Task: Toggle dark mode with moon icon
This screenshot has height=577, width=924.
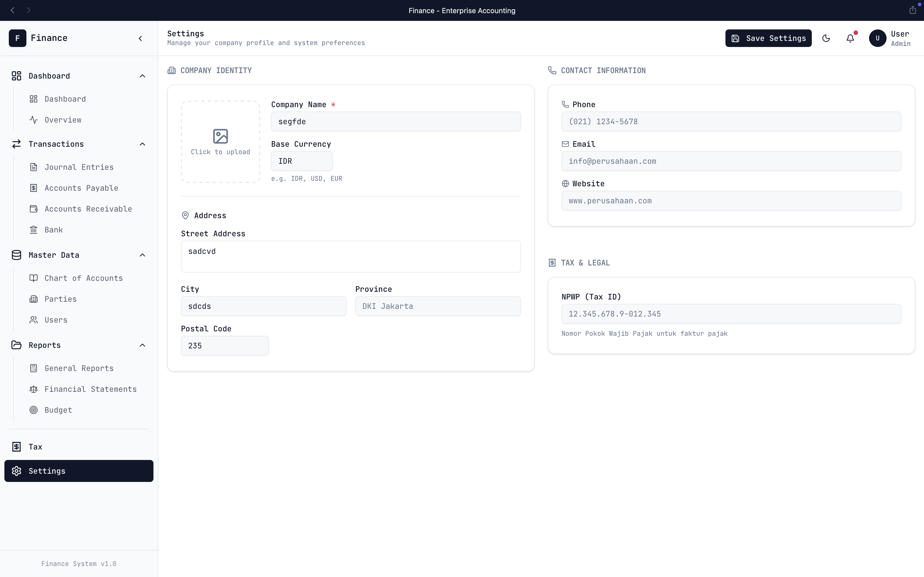Action: pyautogui.click(x=826, y=38)
